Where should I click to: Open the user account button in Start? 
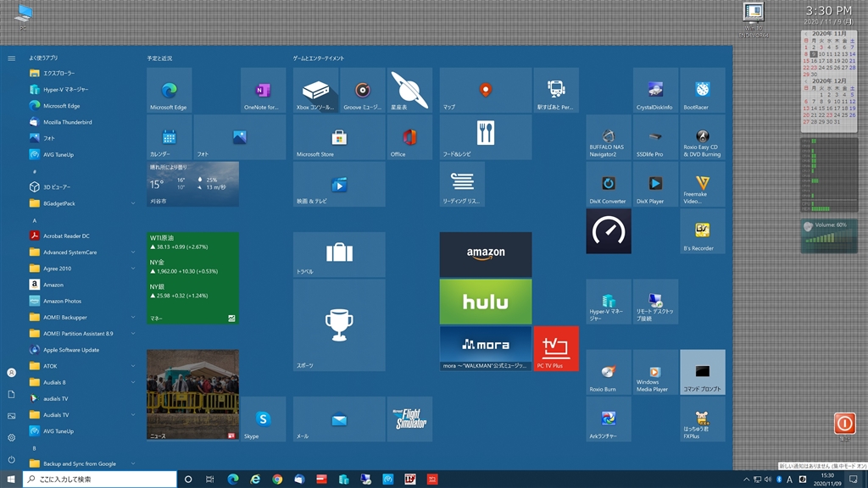pyautogui.click(x=11, y=373)
